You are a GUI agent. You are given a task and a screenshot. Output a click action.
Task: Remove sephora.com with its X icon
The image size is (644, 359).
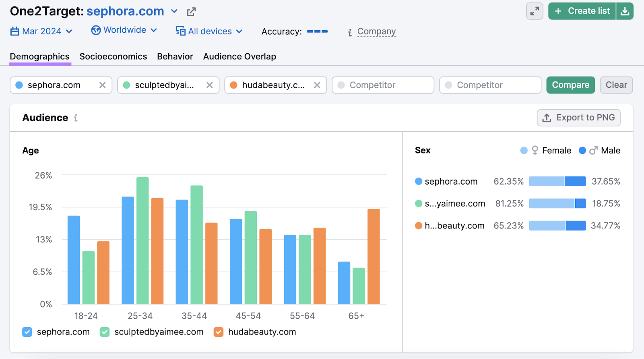pyautogui.click(x=102, y=85)
